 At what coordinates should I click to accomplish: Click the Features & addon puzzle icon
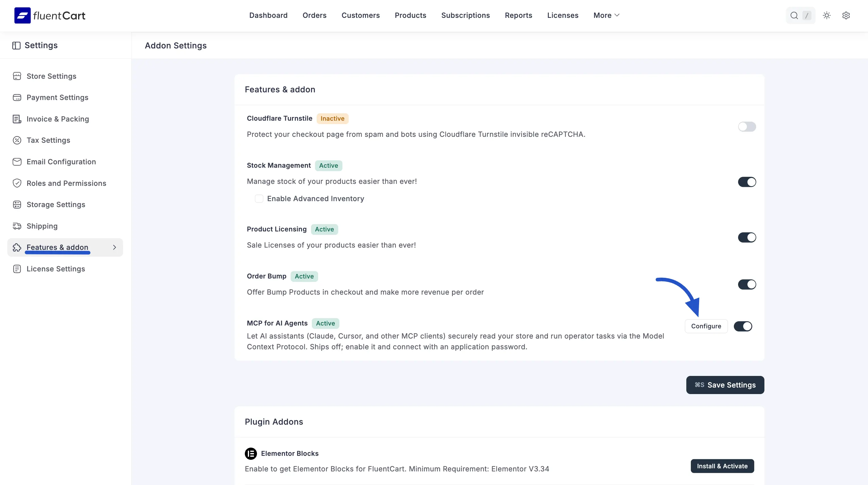(x=17, y=248)
